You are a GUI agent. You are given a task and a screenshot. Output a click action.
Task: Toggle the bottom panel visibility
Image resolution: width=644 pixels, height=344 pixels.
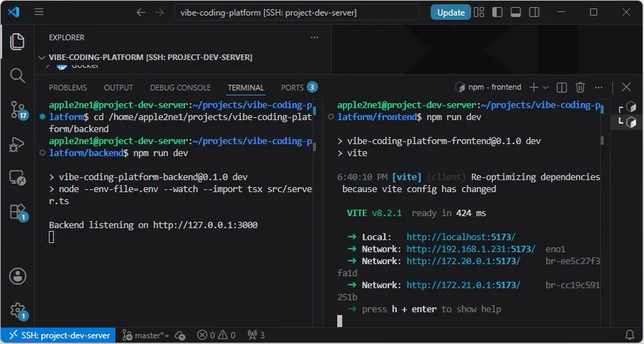point(516,12)
